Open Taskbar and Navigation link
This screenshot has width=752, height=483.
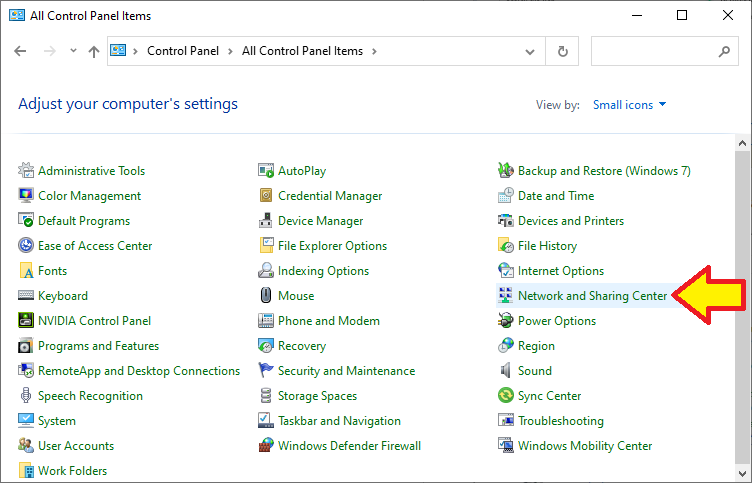[339, 421]
